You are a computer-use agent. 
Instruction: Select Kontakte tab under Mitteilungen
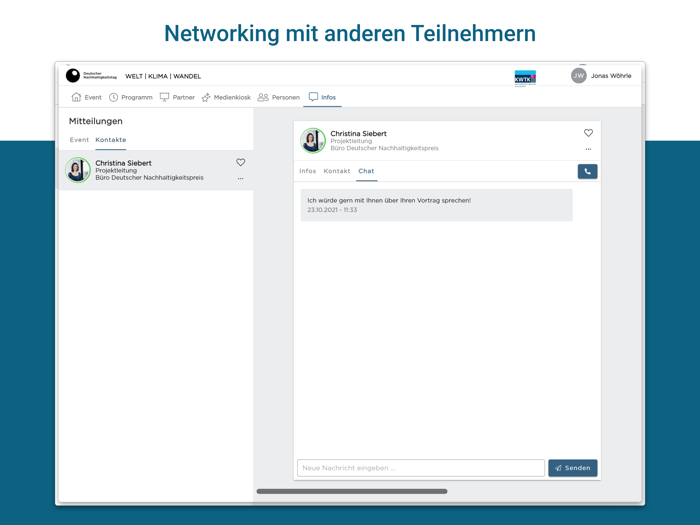[x=111, y=140]
